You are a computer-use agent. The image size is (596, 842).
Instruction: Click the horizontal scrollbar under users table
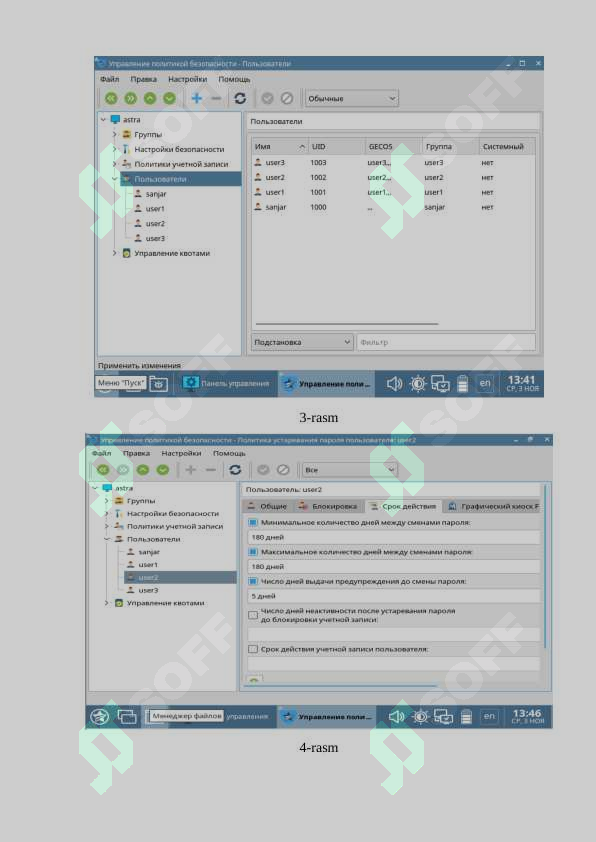(x=347, y=324)
